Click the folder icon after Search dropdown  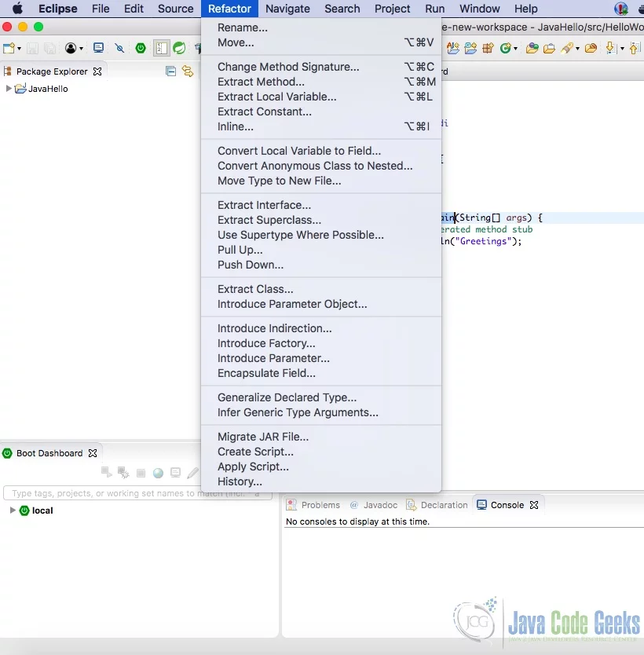click(591, 49)
